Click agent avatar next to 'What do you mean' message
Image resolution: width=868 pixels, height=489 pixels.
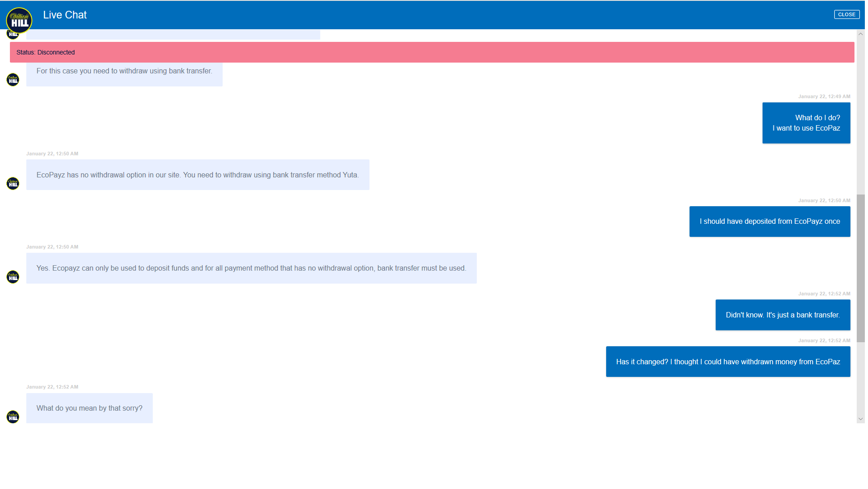click(13, 417)
